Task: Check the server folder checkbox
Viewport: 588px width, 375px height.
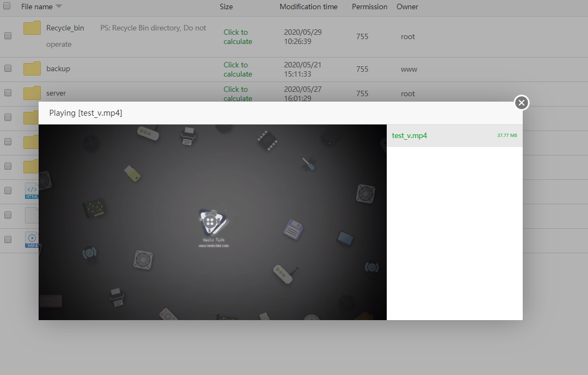Action: (8, 93)
